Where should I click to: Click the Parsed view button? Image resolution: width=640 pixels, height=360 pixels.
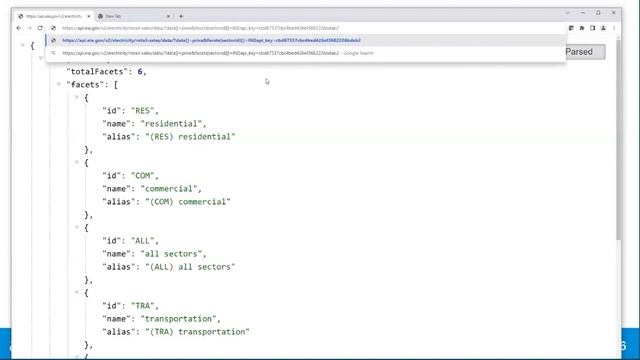(579, 52)
